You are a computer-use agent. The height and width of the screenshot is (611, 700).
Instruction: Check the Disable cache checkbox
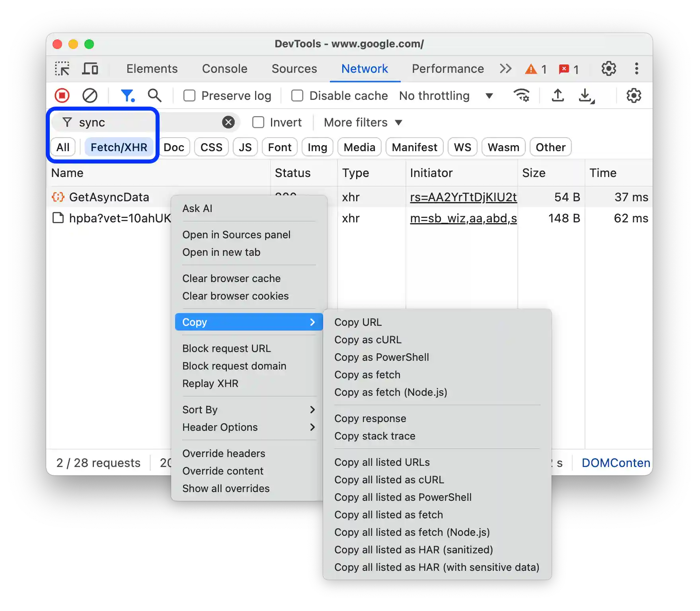[297, 95]
